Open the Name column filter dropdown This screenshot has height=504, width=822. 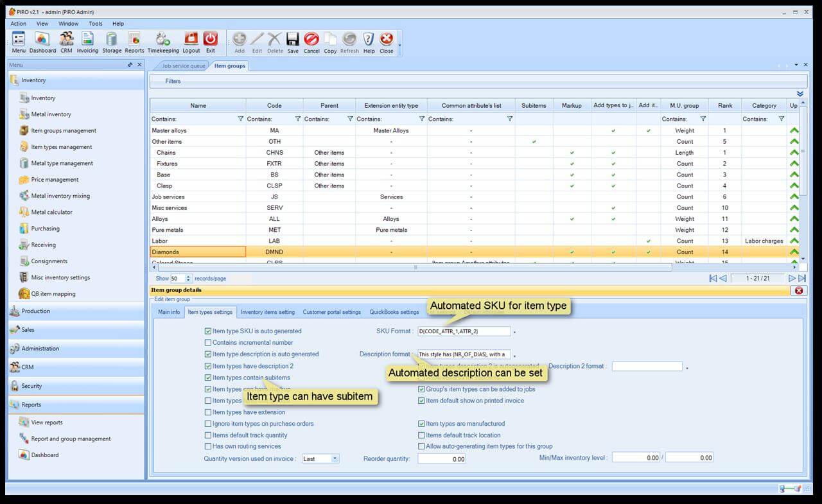[x=241, y=119]
